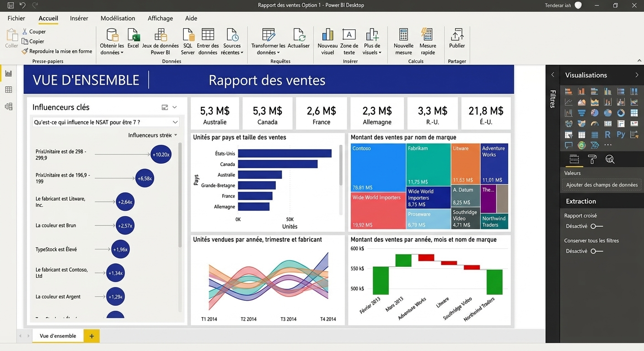Click the Copier button

coord(33,41)
